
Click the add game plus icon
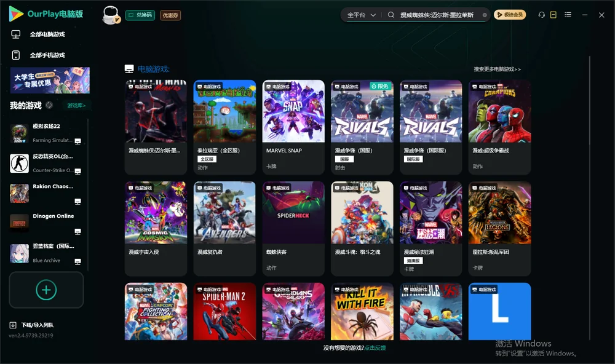46,290
